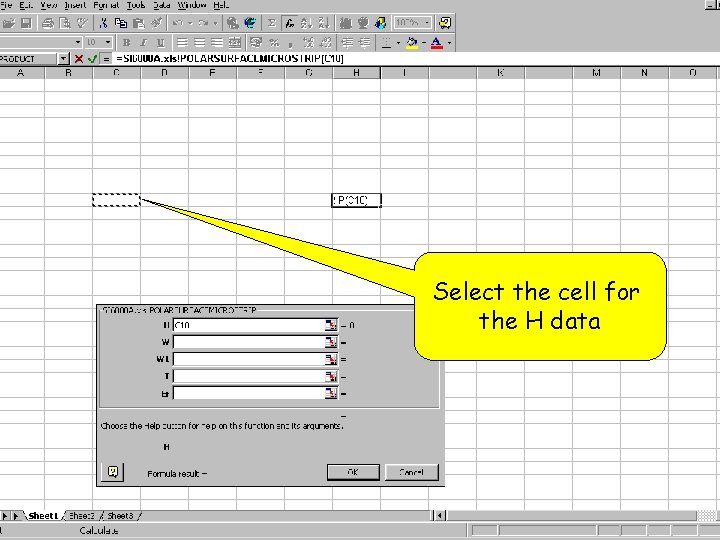Open the Office Assistant help icon
This screenshot has height=540, width=720.
(x=445, y=23)
